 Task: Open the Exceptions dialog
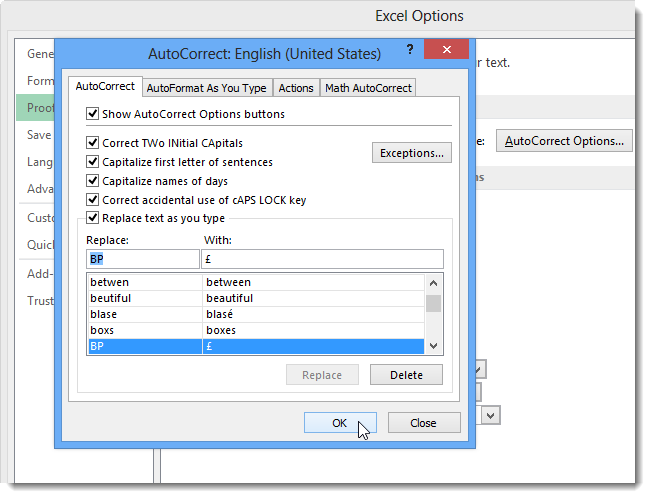(x=412, y=153)
